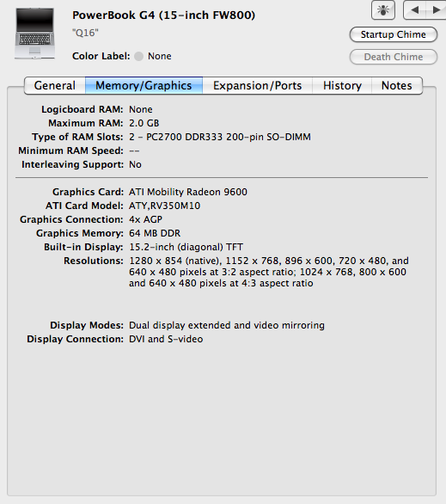Click the Resolutions paragraph starting 1280 x 854
Image resolution: width=446 pixels, height=504 pixels.
click(x=269, y=272)
